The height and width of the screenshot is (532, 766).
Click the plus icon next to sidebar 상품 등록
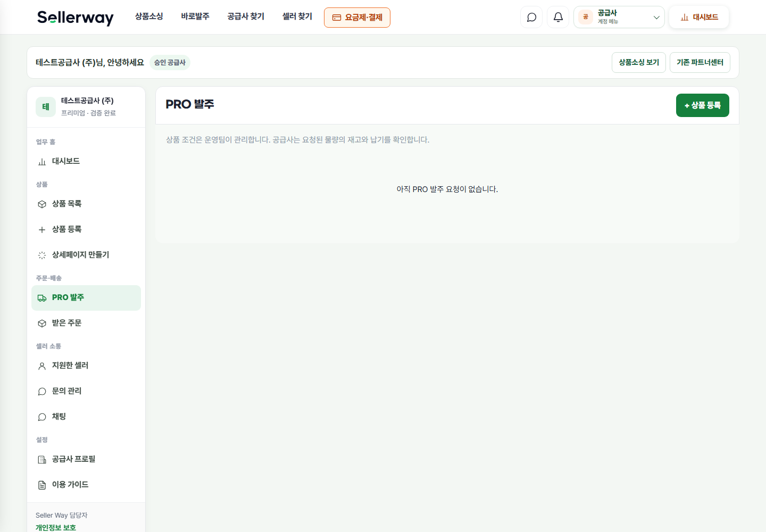click(x=42, y=230)
